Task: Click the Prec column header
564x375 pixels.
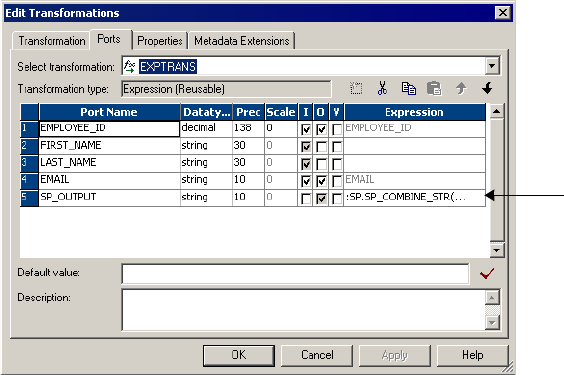Action: (x=248, y=112)
